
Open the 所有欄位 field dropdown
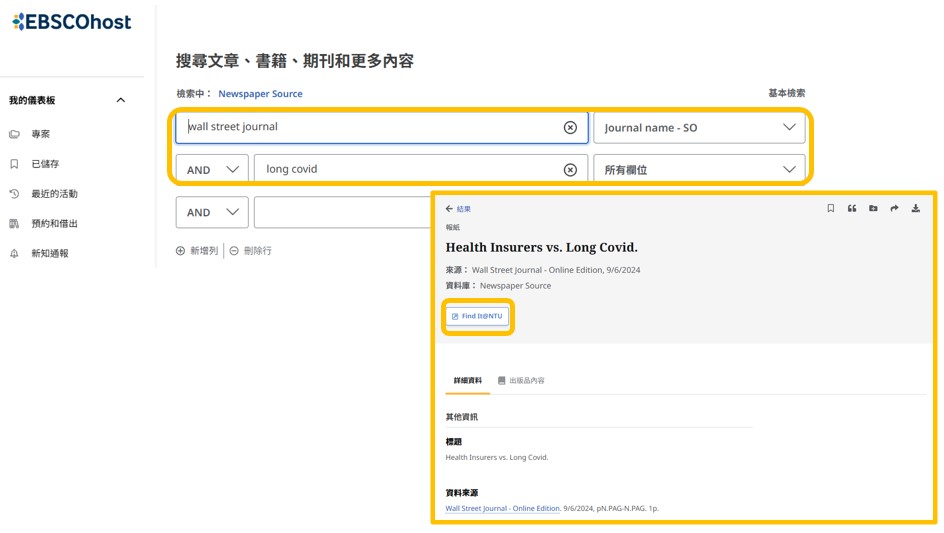coord(699,170)
